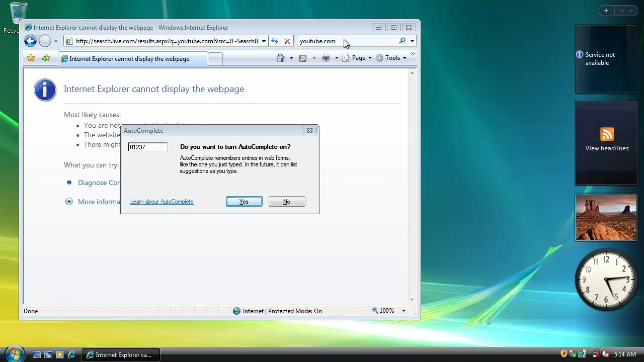Click the analog clock gadget
The image size is (644, 362).
pos(606,279)
